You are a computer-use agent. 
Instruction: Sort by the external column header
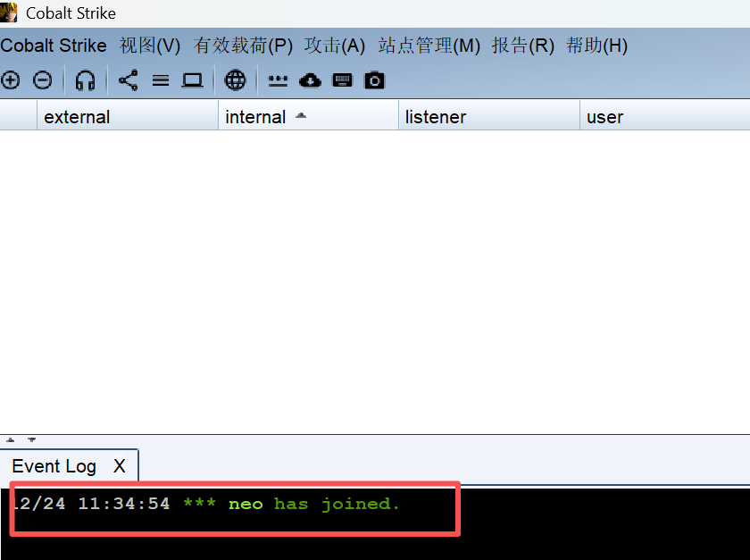[127, 116]
